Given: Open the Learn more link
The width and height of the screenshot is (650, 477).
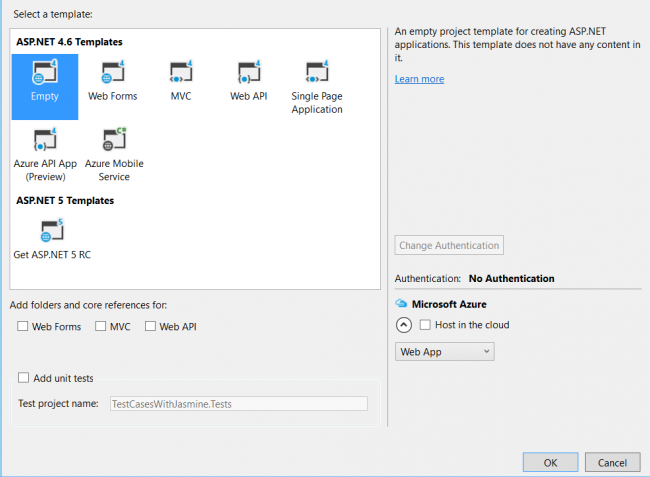Looking at the screenshot, I should [419, 79].
